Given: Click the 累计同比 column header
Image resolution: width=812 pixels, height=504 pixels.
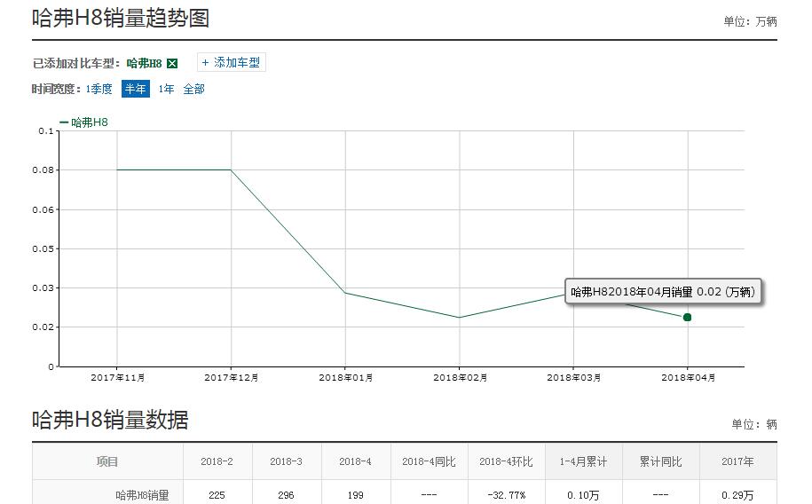Looking at the screenshot, I should point(660,461).
